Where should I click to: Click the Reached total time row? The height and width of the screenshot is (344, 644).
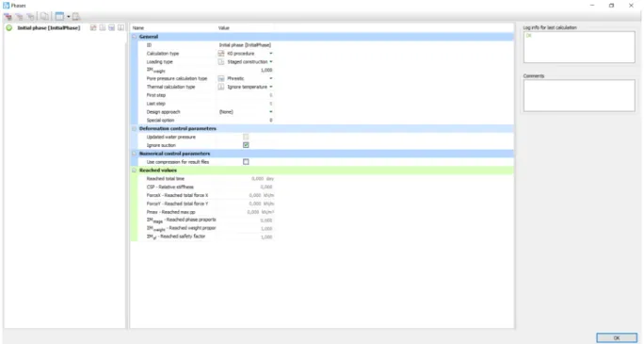pos(206,179)
